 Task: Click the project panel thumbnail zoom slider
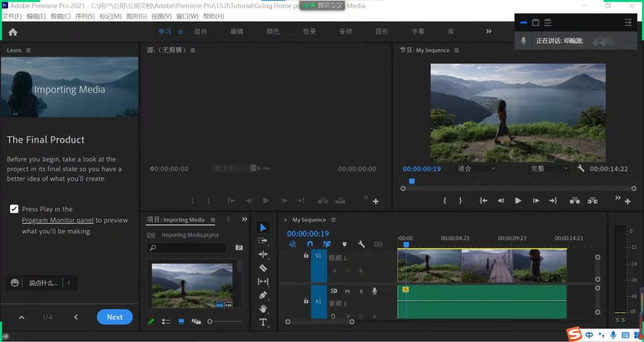[x=210, y=321]
